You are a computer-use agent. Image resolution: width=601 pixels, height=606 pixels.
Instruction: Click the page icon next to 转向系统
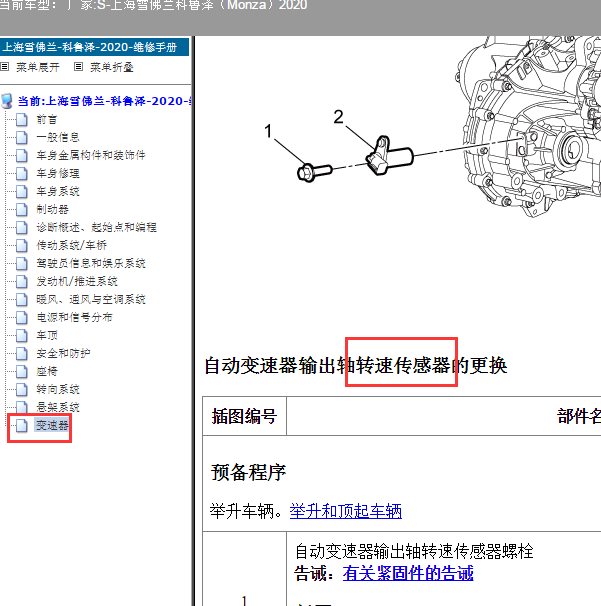(22, 389)
